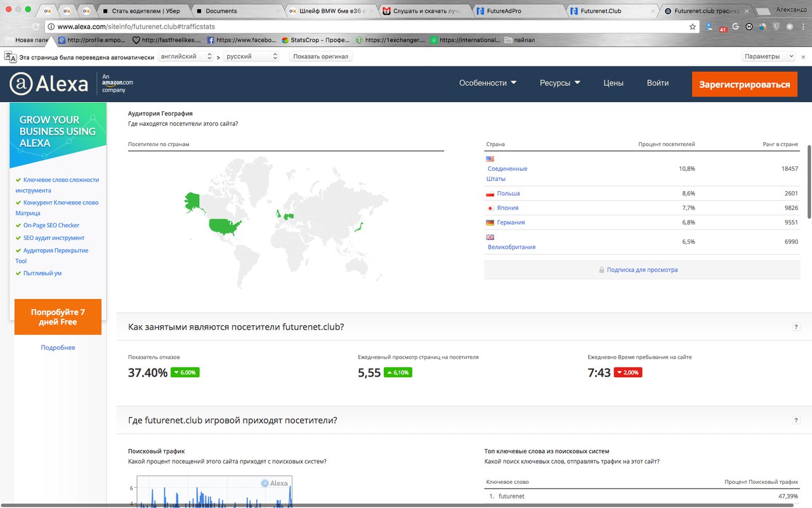Image resolution: width=812 pixels, height=508 pixels.
Task: Switch to the Стать водителем Убер tab
Action: coord(144,11)
